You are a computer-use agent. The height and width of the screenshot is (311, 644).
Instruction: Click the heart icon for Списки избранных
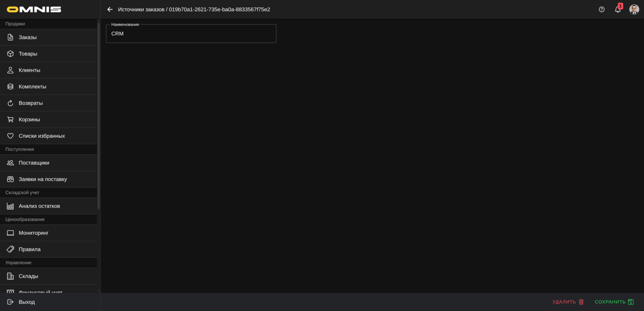10,136
